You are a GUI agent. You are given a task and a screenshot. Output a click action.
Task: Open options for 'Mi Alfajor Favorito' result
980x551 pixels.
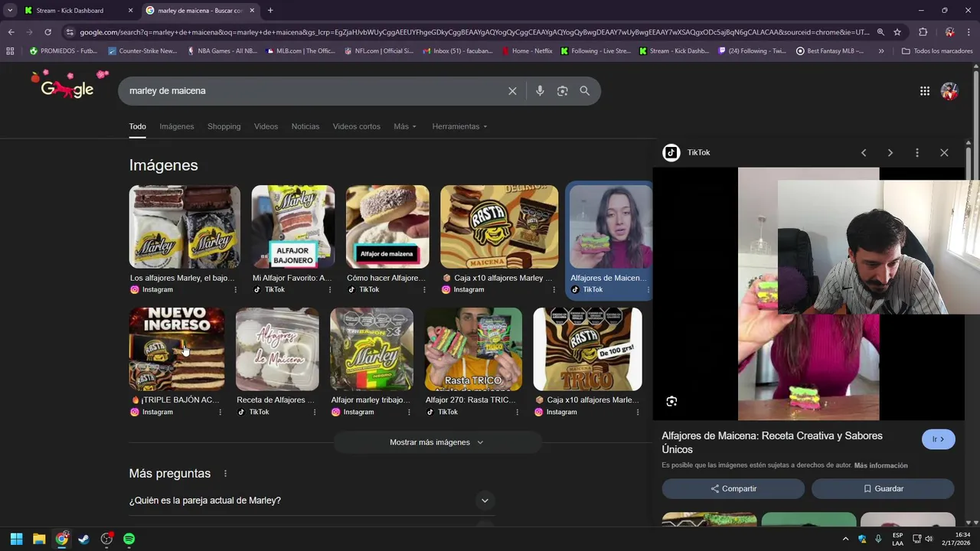[330, 290]
